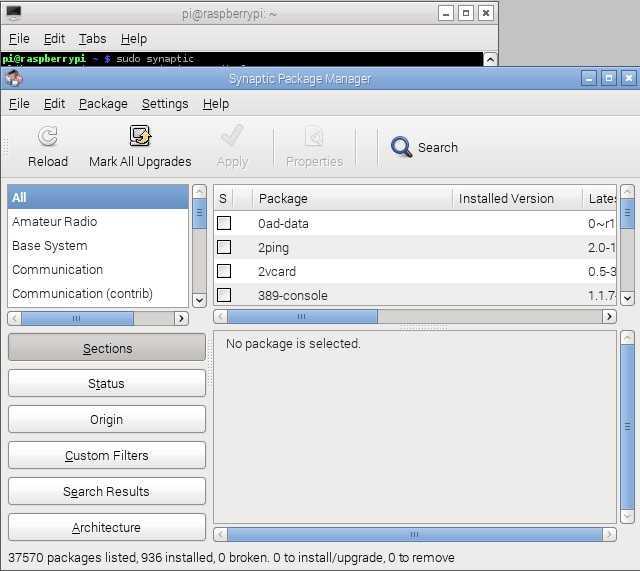Click the sections list horizontal scrollbar thumb

(x=77, y=318)
